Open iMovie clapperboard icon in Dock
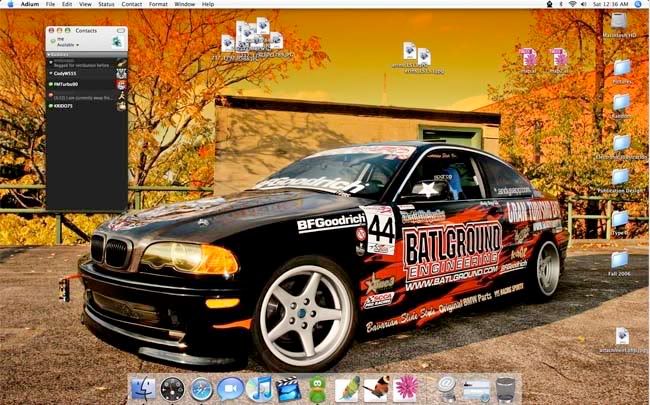 coord(289,388)
